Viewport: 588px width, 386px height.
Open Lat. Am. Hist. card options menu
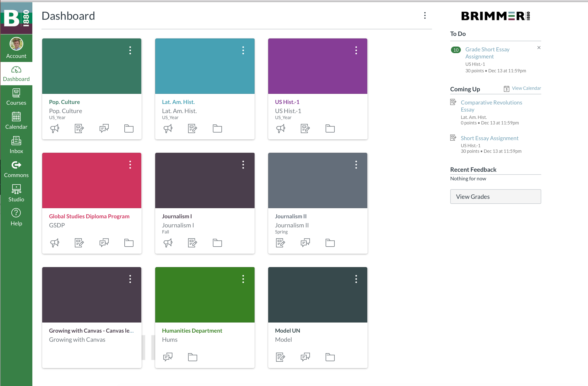click(x=243, y=50)
